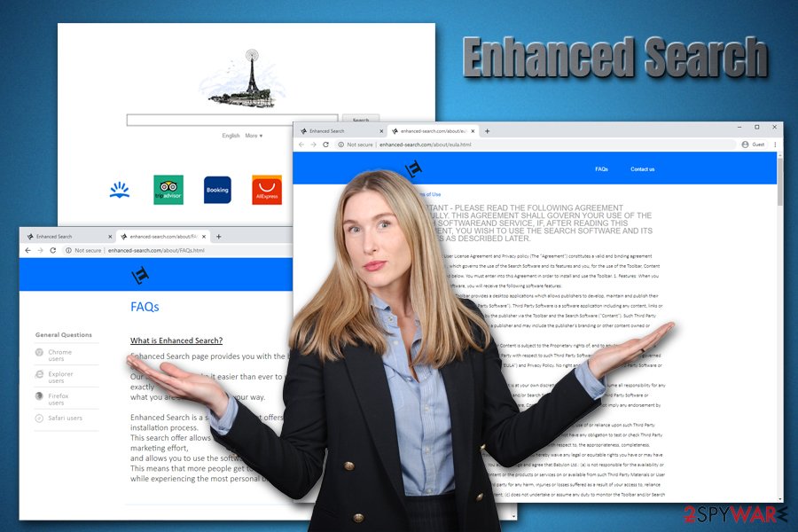
Task: Click the FAQs page title heading
Action: (145, 307)
